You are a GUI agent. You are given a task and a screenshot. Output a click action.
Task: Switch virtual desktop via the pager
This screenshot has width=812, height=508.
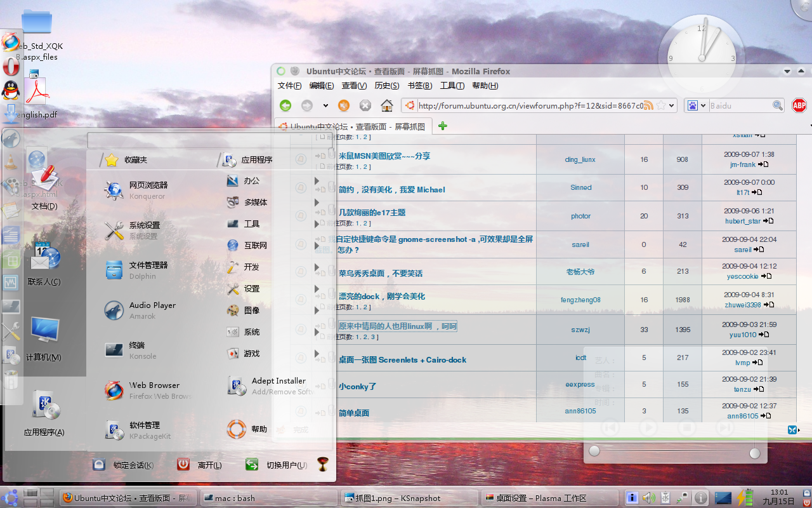38,497
